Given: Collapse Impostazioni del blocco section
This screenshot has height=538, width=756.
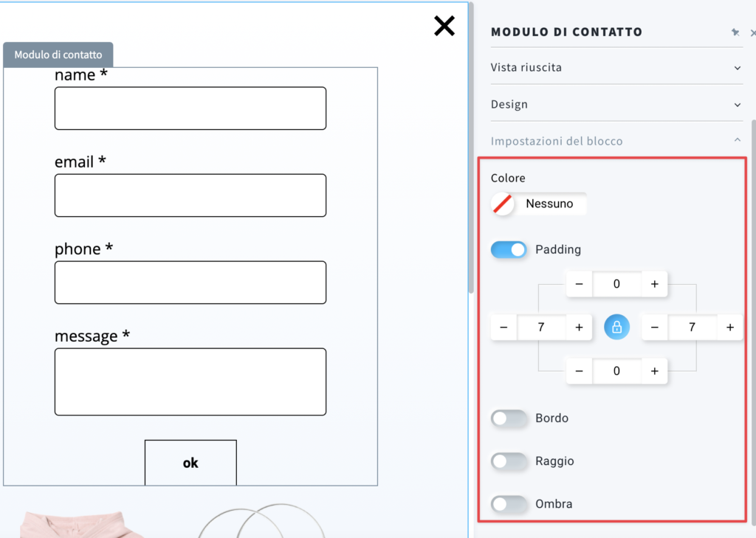Looking at the screenshot, I should (x=616, y=141).
